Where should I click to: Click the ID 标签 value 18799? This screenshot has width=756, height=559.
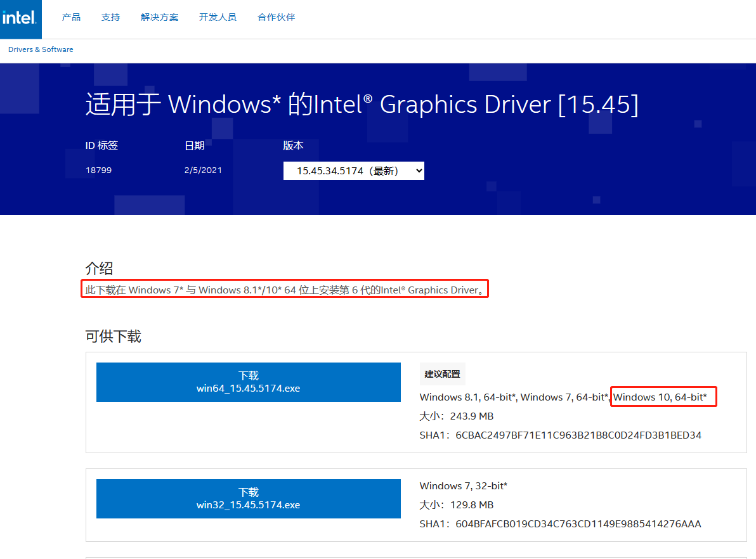pos(98,170)
